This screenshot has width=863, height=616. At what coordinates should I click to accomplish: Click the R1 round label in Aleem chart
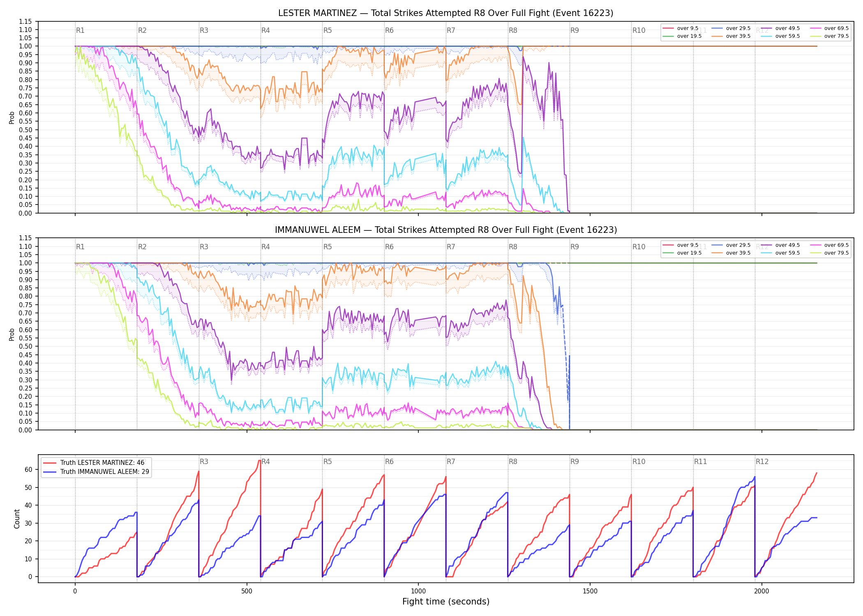tap(80, 247)
